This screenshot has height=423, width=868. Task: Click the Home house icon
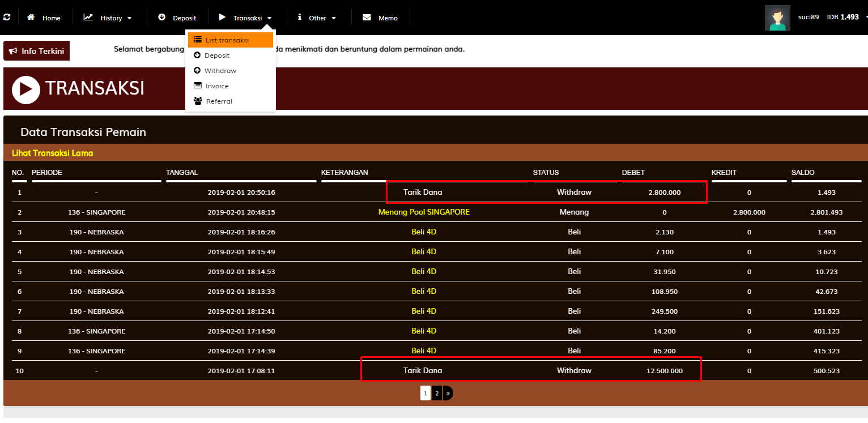click(x=31, y=18)
